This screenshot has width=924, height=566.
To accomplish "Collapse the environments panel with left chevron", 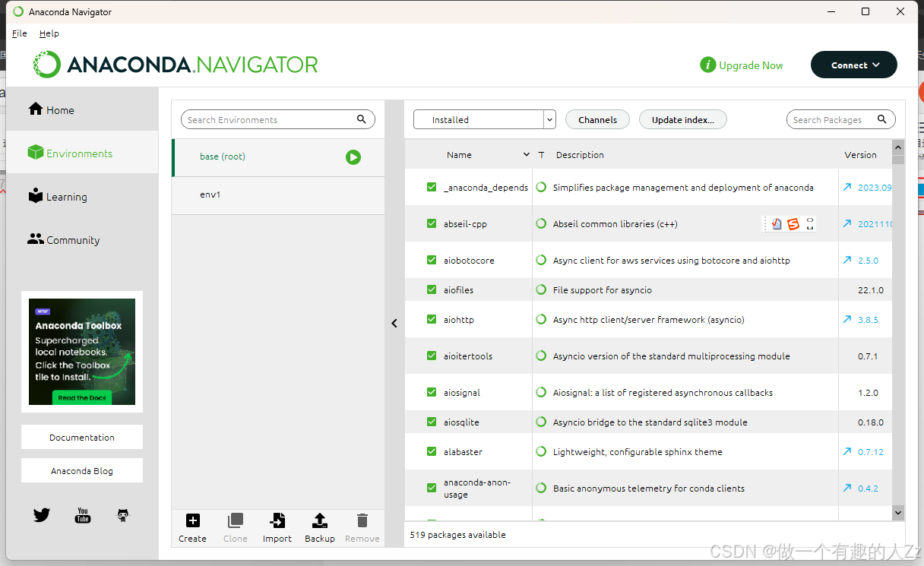I will 394,323.
